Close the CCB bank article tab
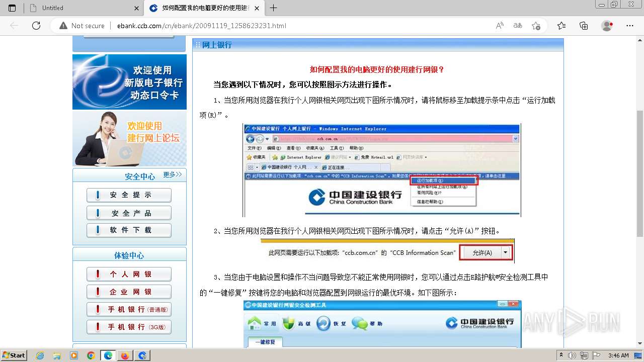 point(257,8)
